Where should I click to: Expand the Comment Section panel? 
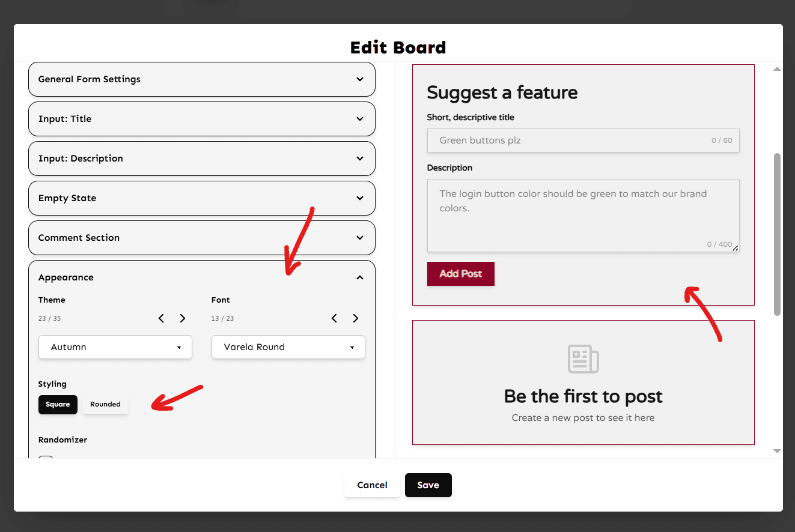[x=202, y=238]
